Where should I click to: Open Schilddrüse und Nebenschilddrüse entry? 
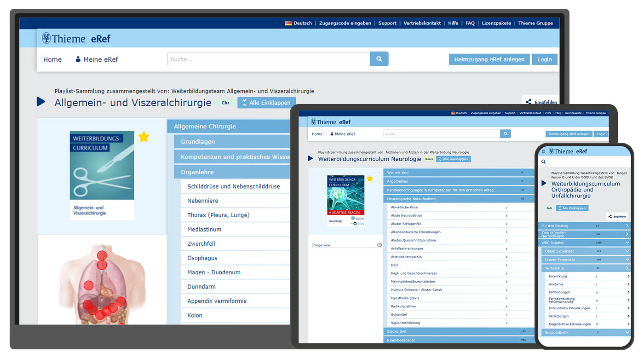235,186
